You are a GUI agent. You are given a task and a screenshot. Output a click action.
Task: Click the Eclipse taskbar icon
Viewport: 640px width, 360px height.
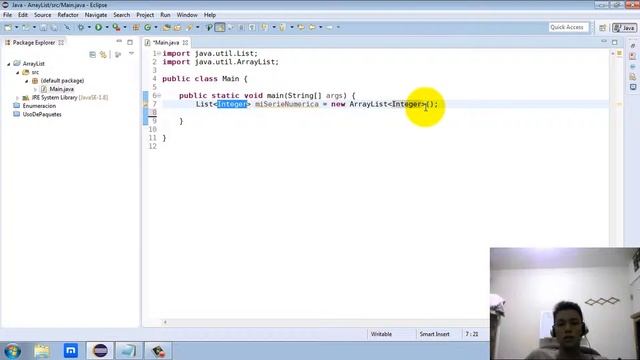[100, 351]
